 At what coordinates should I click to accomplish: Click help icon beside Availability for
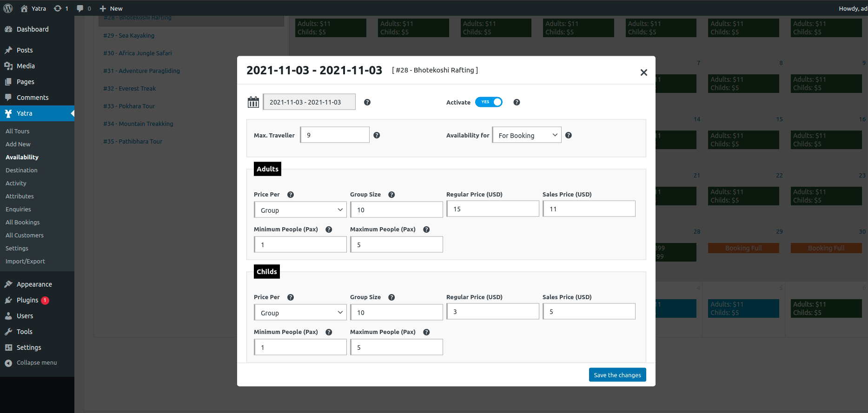569,135
